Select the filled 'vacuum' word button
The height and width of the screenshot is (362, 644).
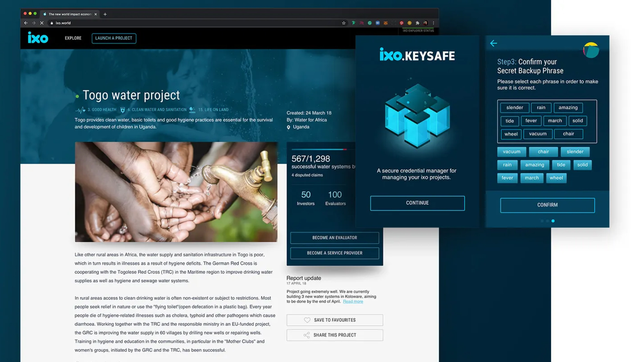click(x=512, y=152)
